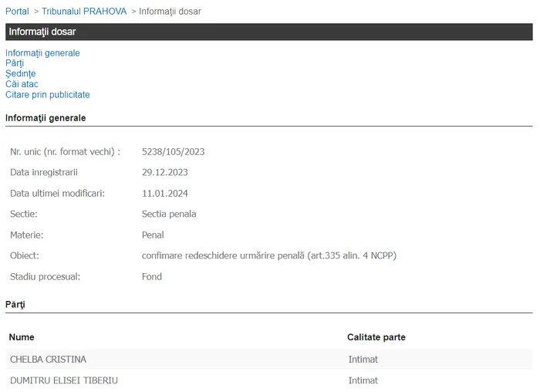Screen dimensions: 540x392
Task: Click Intimat in the CHELBA CRISTINA row
Action: tap(363, 360)
